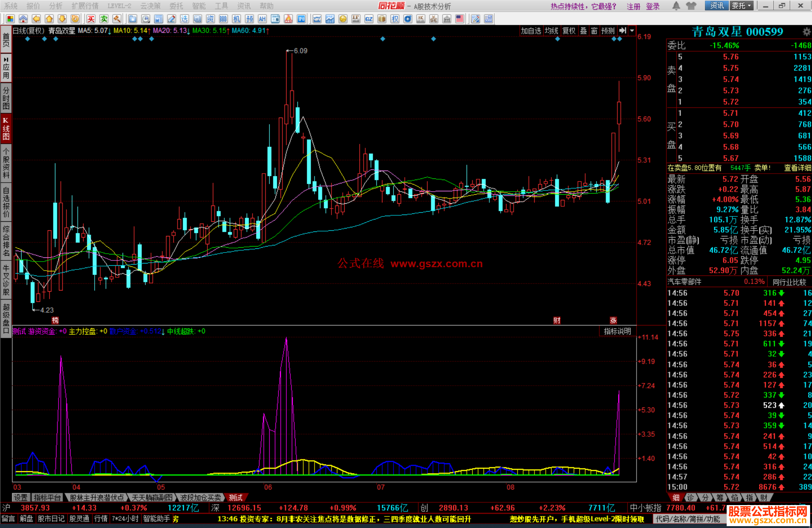Click the HOT flame toolbar icon
Screen dimensions: 812x528
288,19
